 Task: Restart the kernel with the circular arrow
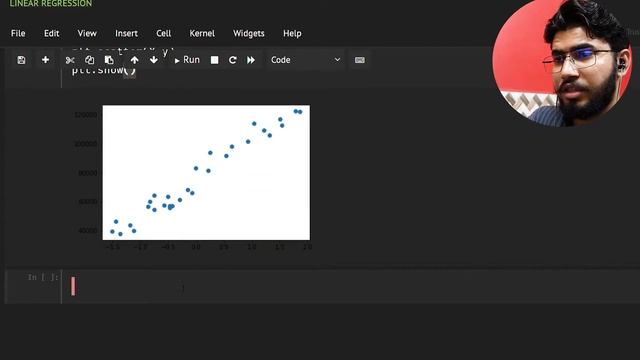(233, 60)
